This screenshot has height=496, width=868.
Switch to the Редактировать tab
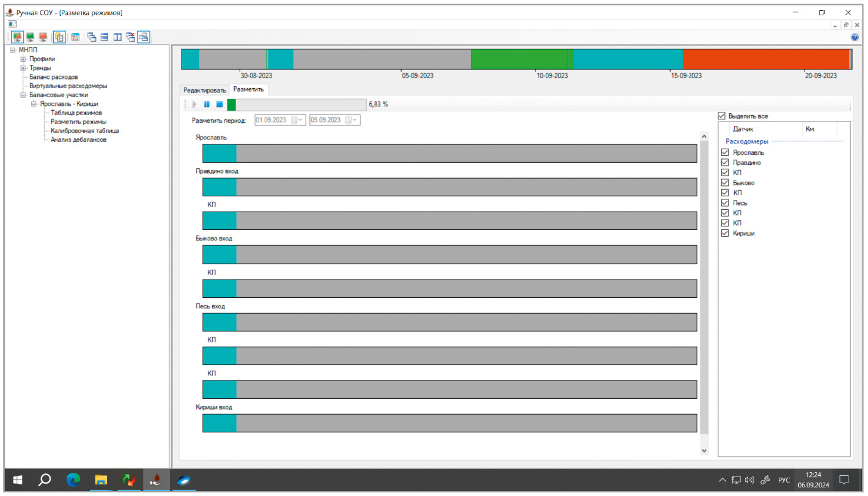(x=205, y=90)
